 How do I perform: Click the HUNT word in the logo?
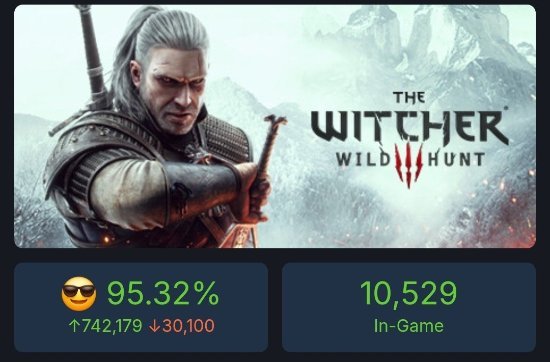coord(456,160)
